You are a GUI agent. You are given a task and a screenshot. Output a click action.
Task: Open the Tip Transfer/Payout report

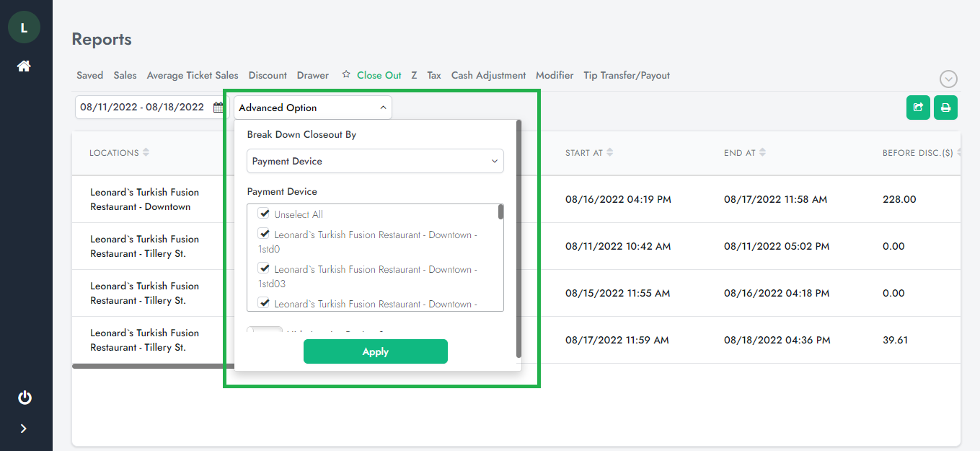[x=626, y=75]
